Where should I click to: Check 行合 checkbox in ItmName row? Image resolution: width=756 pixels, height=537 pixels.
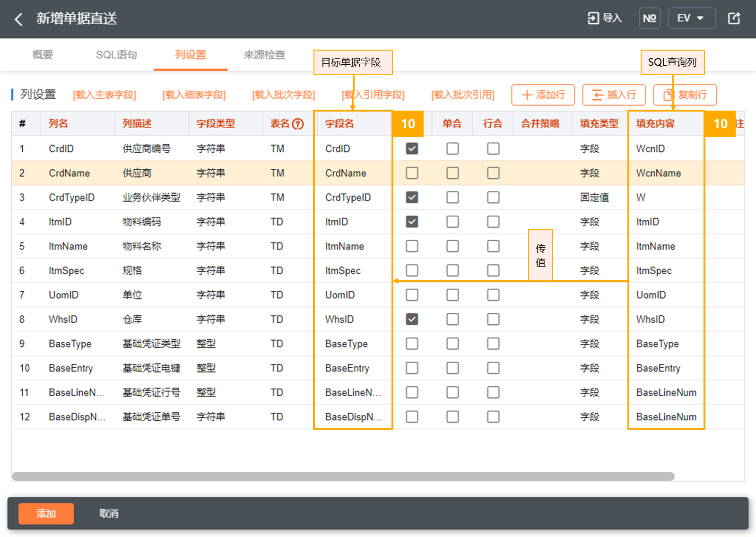coord(493,246)
